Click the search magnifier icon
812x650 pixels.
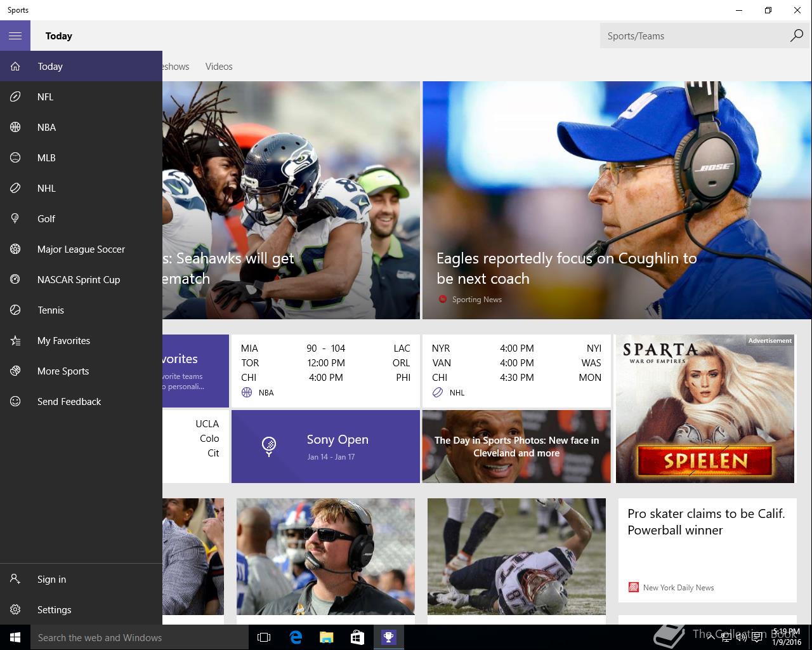796,36
